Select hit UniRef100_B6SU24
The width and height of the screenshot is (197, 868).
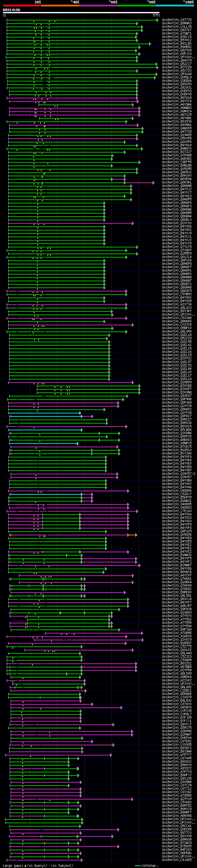(177, 426)
